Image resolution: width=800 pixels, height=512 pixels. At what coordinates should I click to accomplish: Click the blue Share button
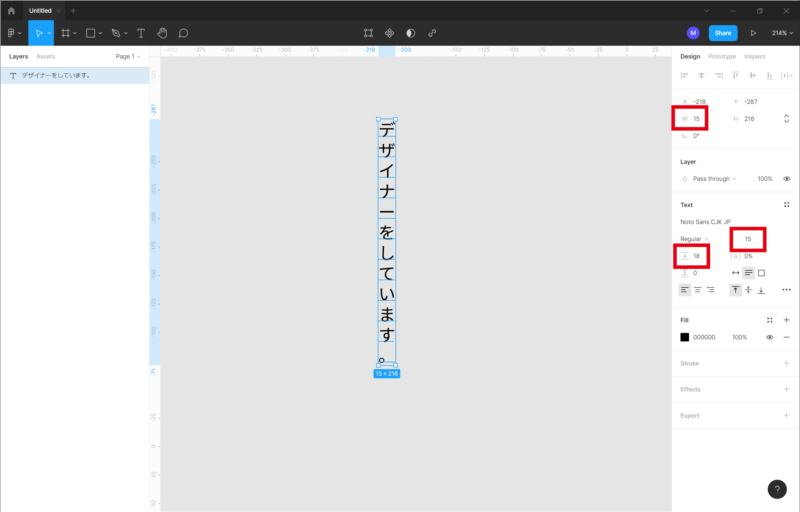722,33
